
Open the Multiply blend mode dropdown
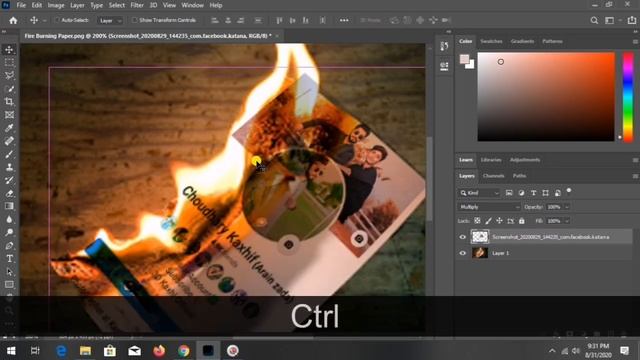(x=489, y=207)
